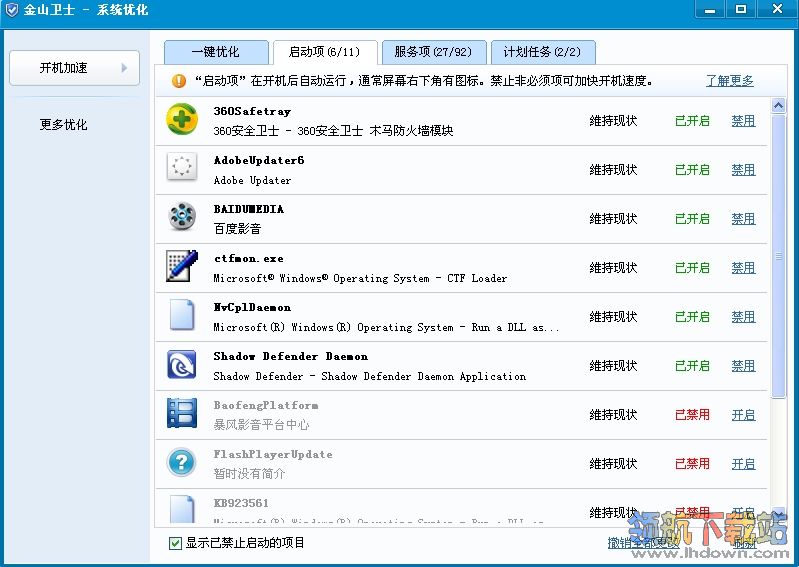Image resolution: width=799 pixels, height=567 pixels.
Task: Select the BAIDUMEDIA entry name
Action: [x=249, y=209]
